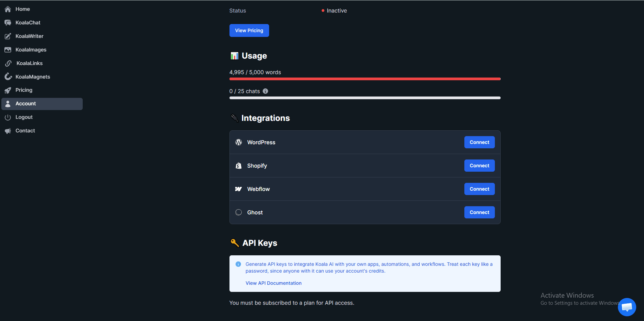Click the KoalaMagnets magnet icon
The width and height of the screenshot is (644, 321).
pos(8,77)
